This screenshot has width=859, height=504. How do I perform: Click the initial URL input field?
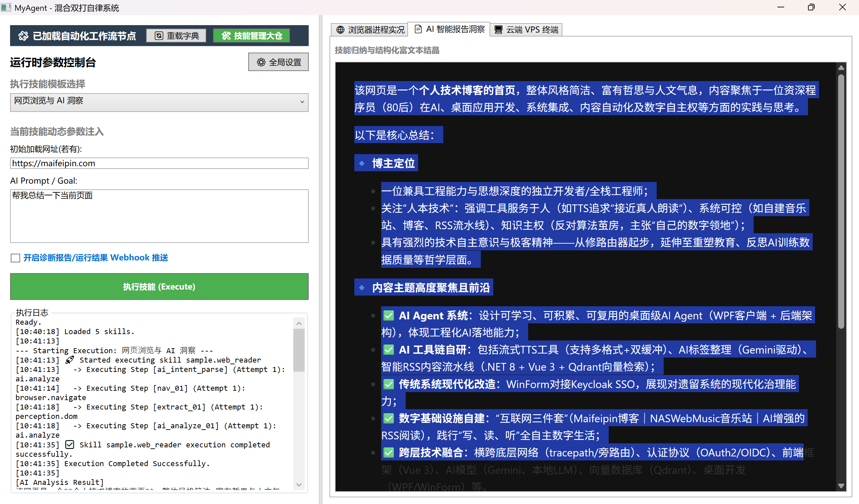coord(159,163)
